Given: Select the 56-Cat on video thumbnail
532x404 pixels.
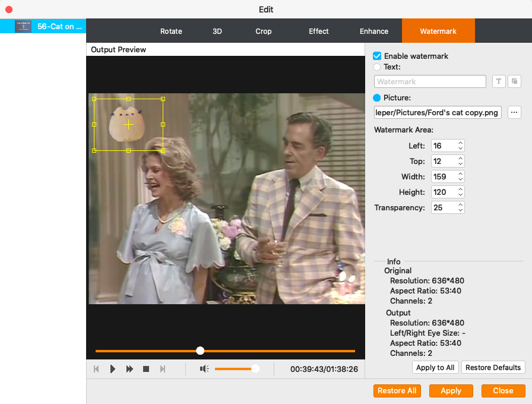Looking at the screenshot, I should [23, 26].
